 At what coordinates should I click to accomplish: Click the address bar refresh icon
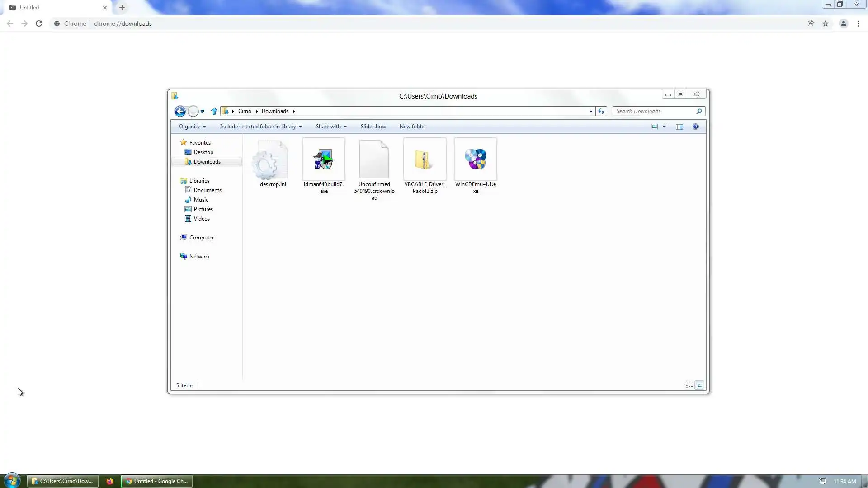click(601, 111)
